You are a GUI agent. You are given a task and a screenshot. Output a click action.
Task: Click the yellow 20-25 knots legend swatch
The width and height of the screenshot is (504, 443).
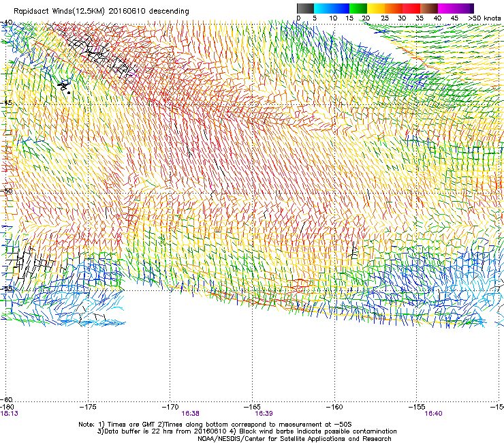point(376,8)
